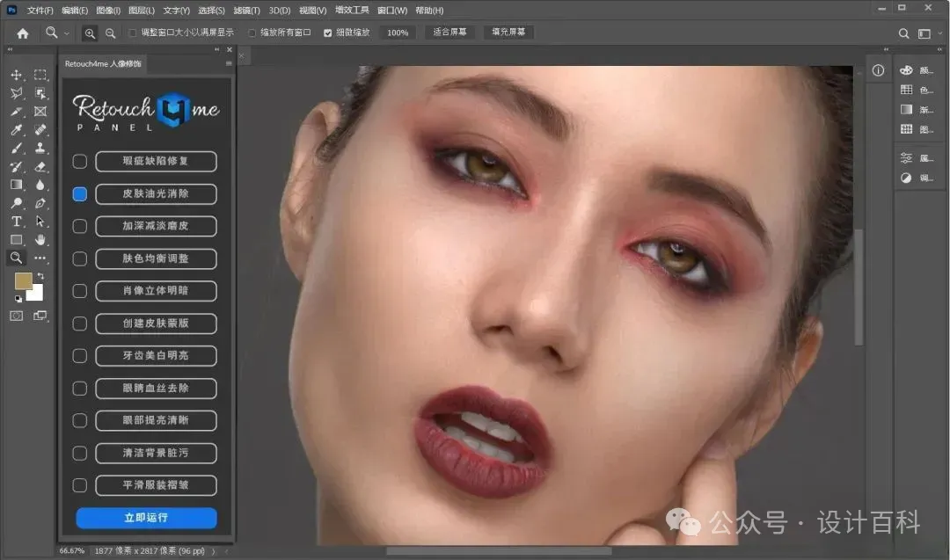The height and width of the screenshot is (560, 950).
Task: Expand the status bar info arrow
Action: (213, 551)
